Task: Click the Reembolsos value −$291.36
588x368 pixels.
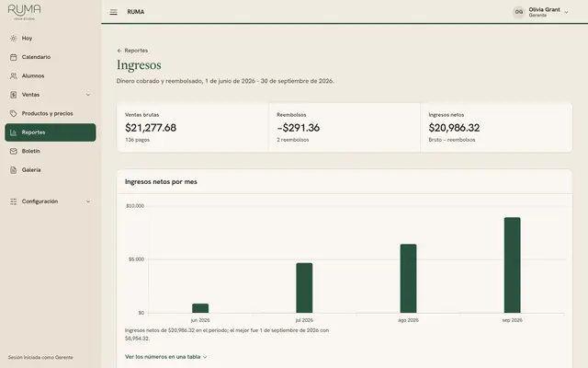Action: point(298,128)
